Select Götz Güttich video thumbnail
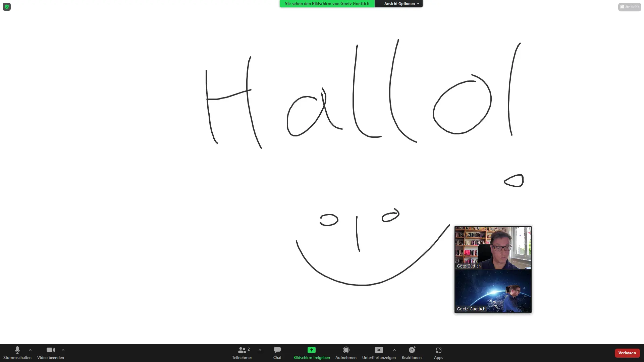Viewport: 644px width, 362px height. [493, 248]
